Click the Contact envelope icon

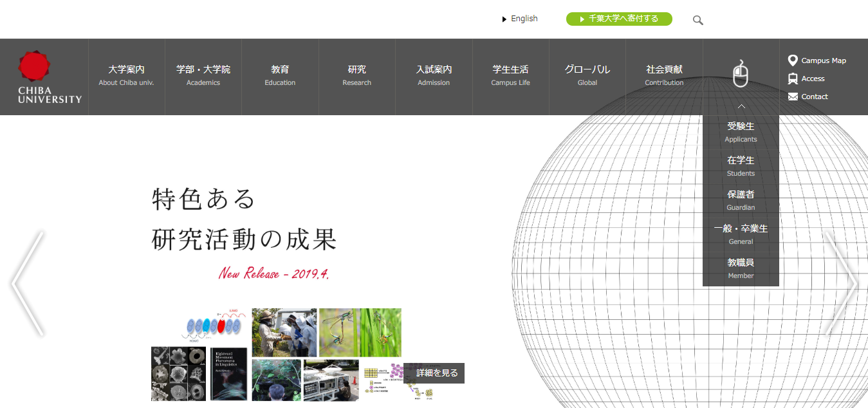(x=793, y=97)
